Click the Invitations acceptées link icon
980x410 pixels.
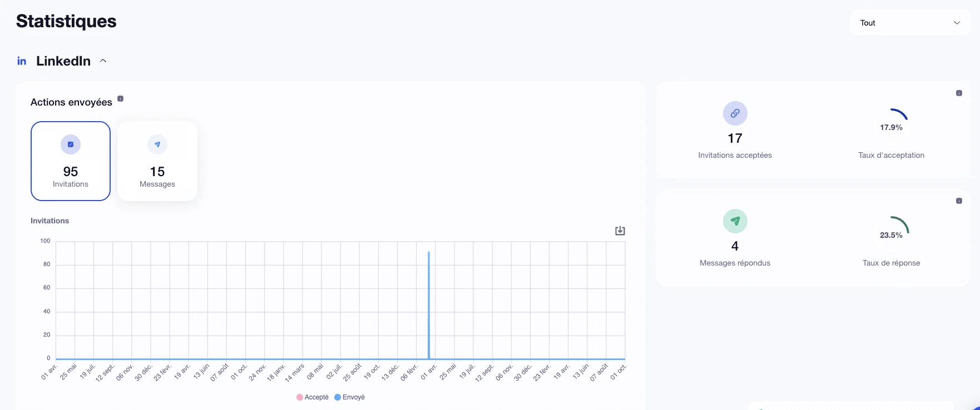pyautogui.click(x=735, y=113)
